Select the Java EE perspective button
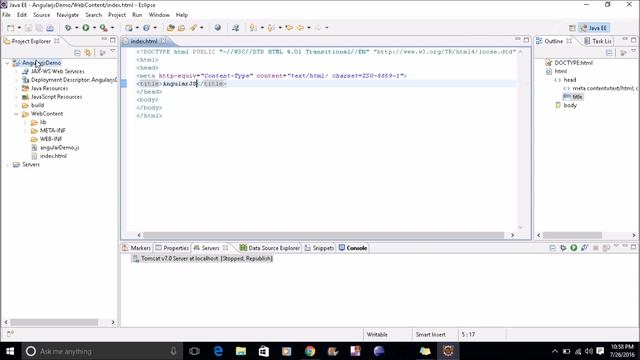The width and height of the screenshot is (640, 360). coord(594,28)
